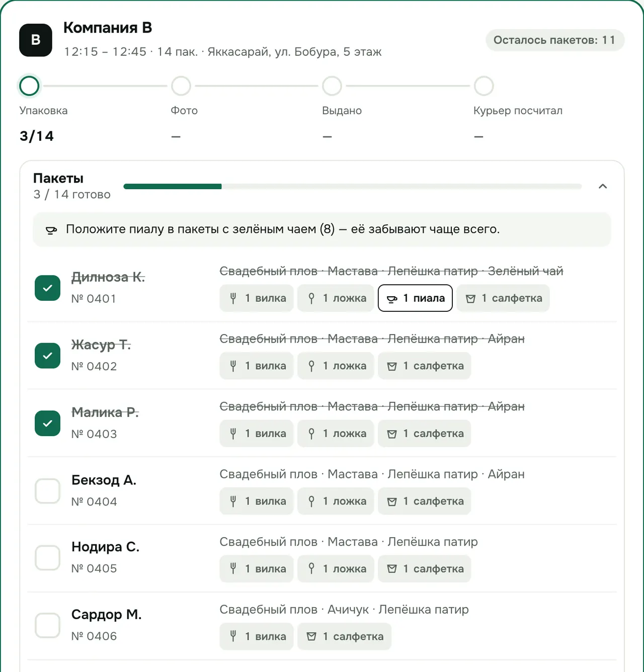Click the fork icon in Жасур Т. row
The height and width of the screenshot is (672, 644).
click(233, 366)
